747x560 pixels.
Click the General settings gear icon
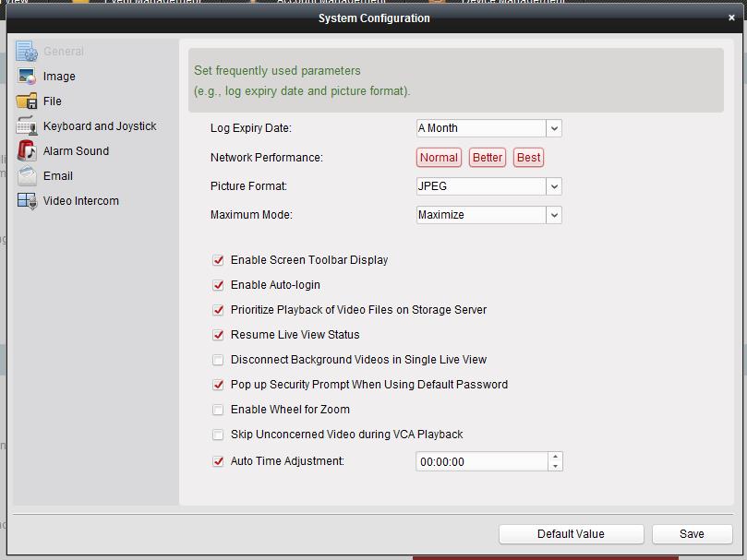(27, 52)
